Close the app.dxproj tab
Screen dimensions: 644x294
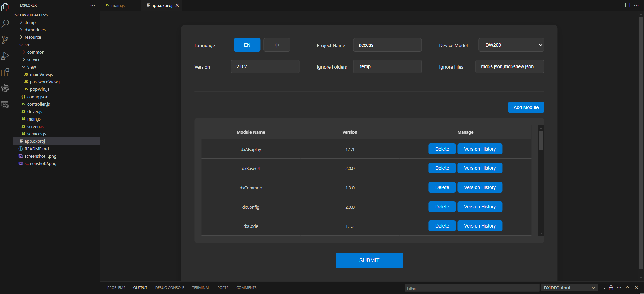pyautogui.click(x=177, y=5)
